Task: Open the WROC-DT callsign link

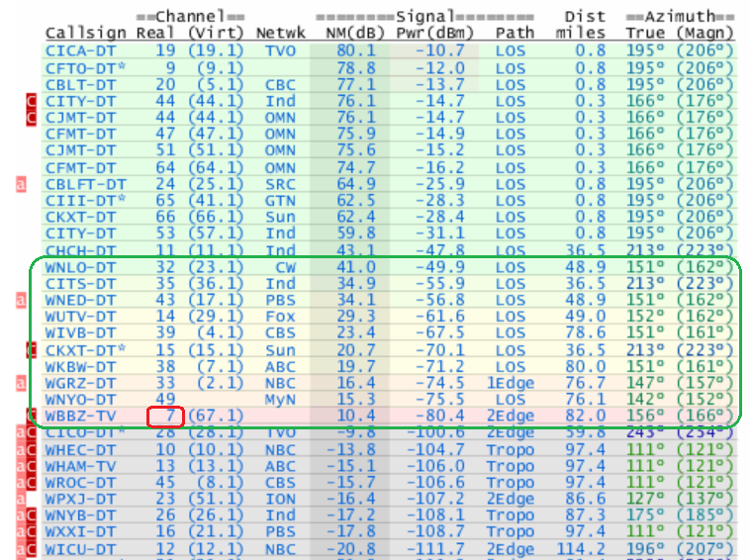Action: pos(80,482)
